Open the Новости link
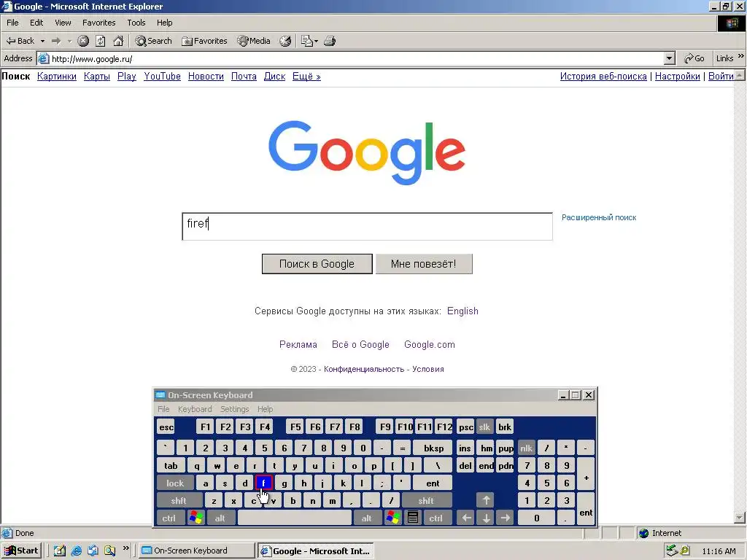The height and width of the screenshot is (560, 747). [206, 76]
